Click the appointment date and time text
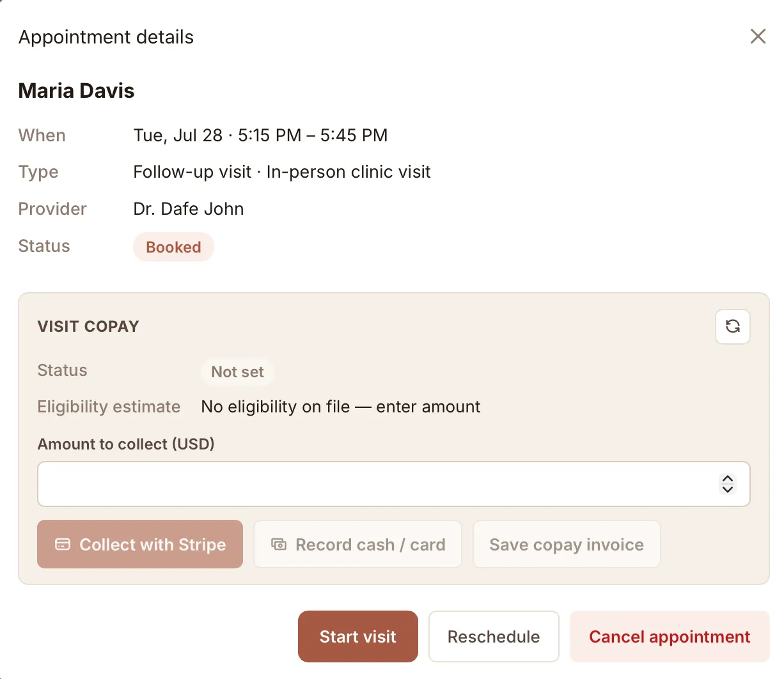784x679 pixels. click(260, 136)
